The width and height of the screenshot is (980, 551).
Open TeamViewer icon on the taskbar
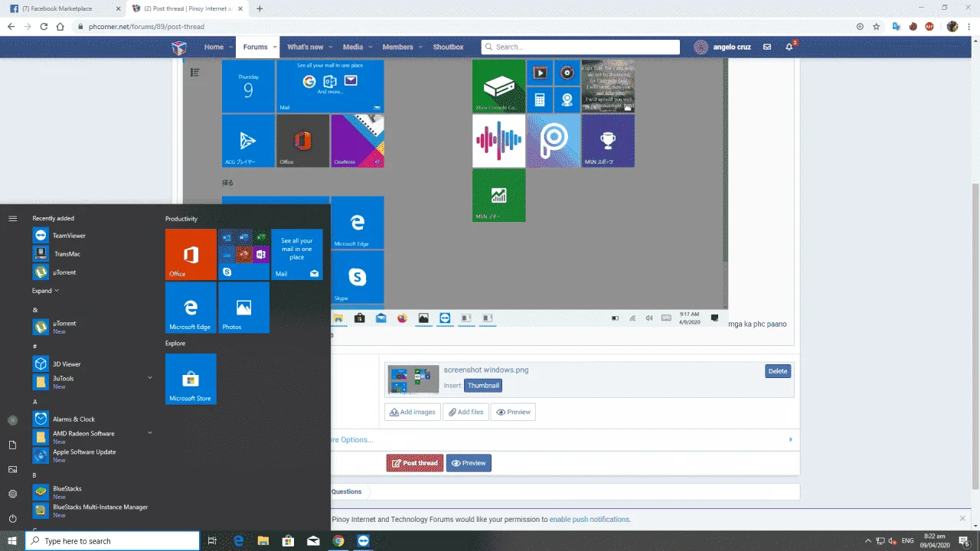363,541
